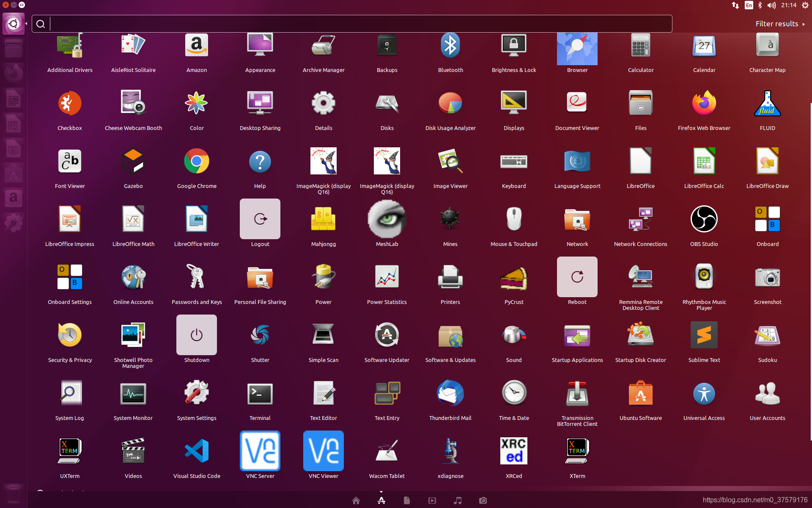
Task: Launch MeshLab application
Action: 387,219
